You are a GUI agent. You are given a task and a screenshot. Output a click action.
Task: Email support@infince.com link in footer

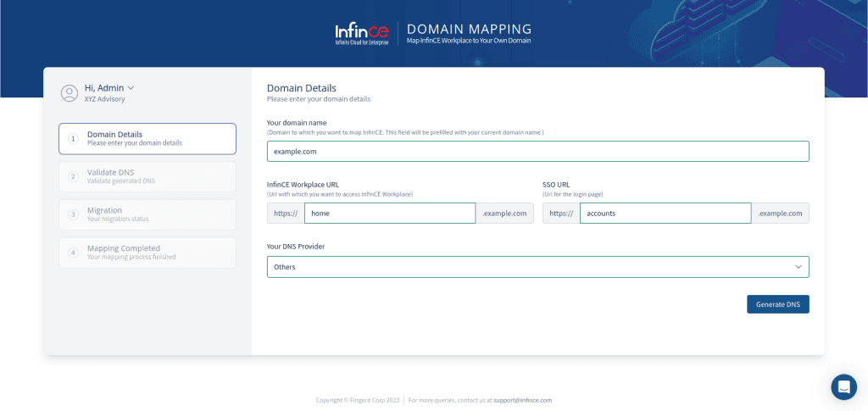[522, 400]
